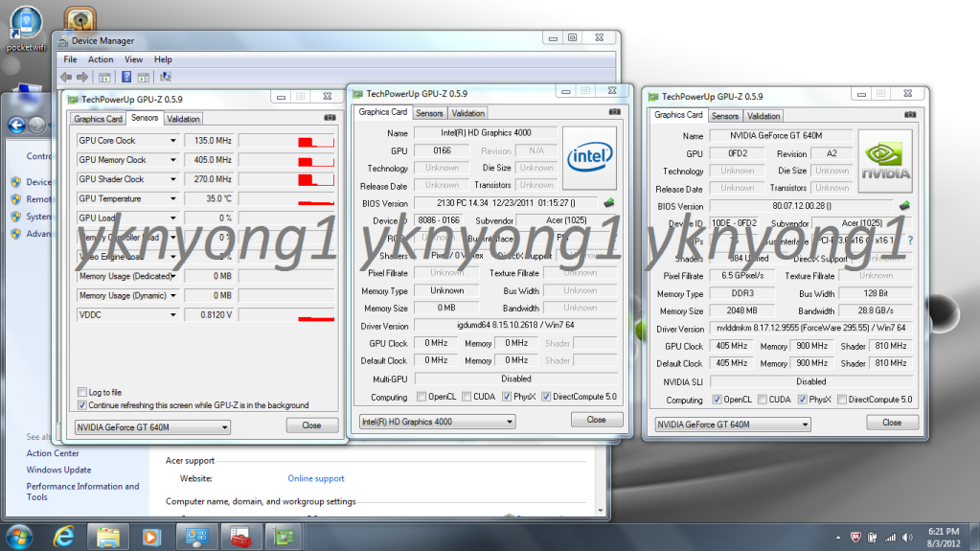Open Windows Media Player from taskbar
Screen dimensions: 980x551
[150, 538]
